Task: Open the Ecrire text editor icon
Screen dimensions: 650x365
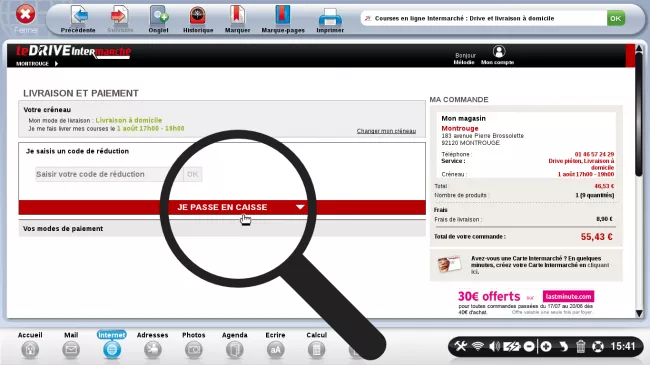Action: click(x=275, y=350)
